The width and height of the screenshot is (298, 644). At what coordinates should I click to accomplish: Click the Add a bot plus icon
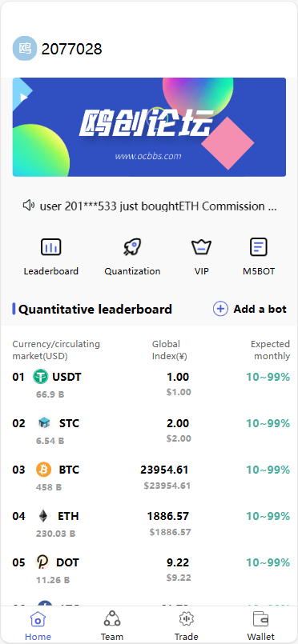pyautogui.click(x=220, y=309)
